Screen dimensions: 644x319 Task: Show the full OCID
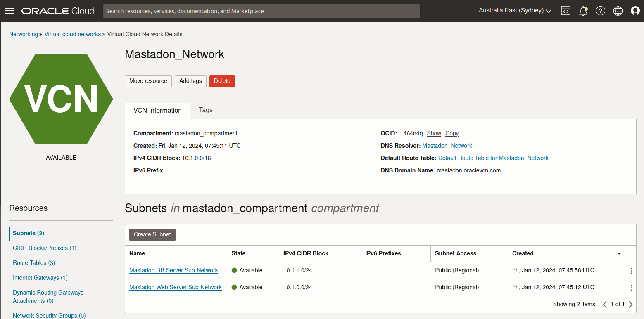point(434,133)
